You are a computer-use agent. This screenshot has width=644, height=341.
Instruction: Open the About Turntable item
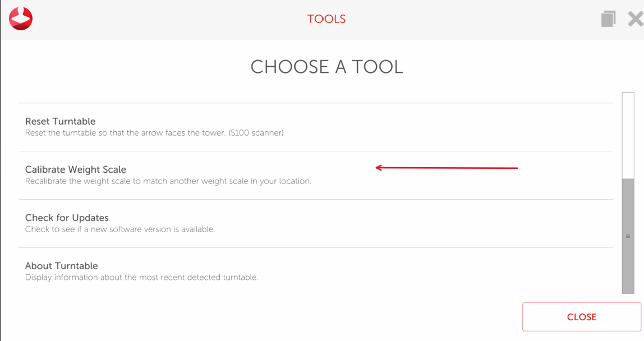coord(62,266)
